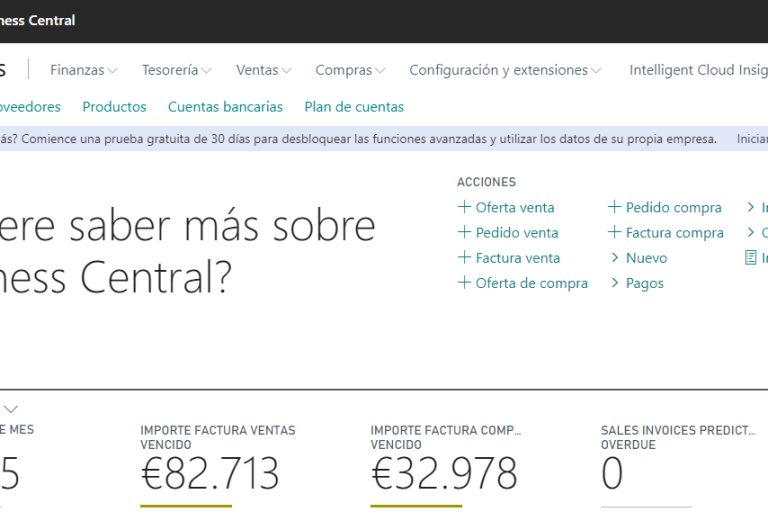Click the chevron icon beside Pagos
The height and width of the screenshot is (512, 768).
pyautogui.click(x=615, y=283)
